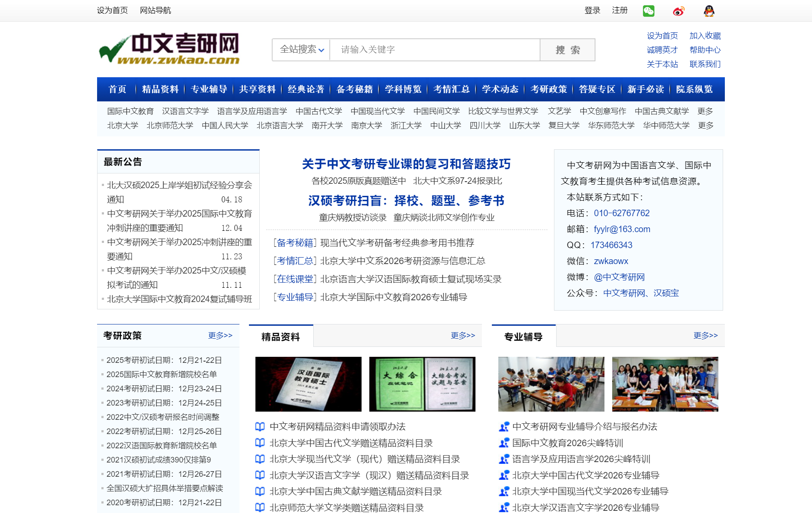Select the 精品资料 section tab

(x=281, y=336)
